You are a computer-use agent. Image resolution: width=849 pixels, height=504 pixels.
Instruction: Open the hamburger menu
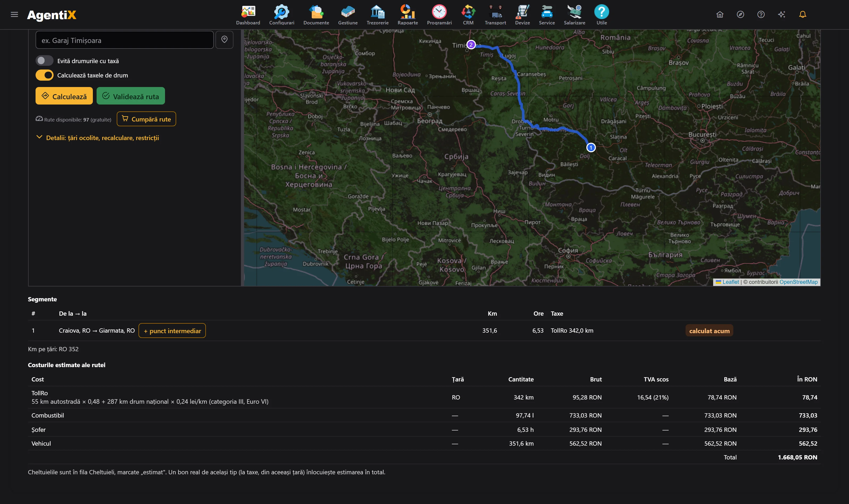(x=14, y=14)
